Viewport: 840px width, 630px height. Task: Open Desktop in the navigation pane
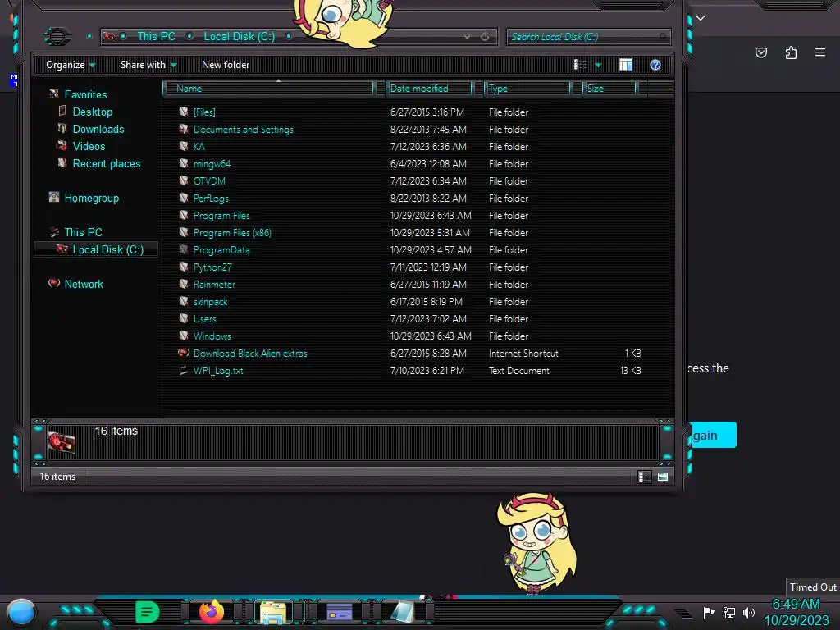(x=93, y=112)
